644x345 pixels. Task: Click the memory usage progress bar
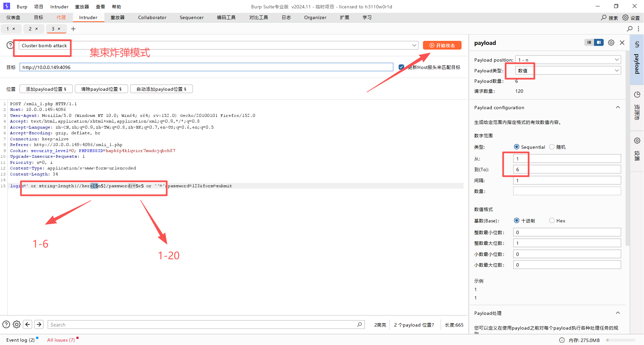coord(621,340)
